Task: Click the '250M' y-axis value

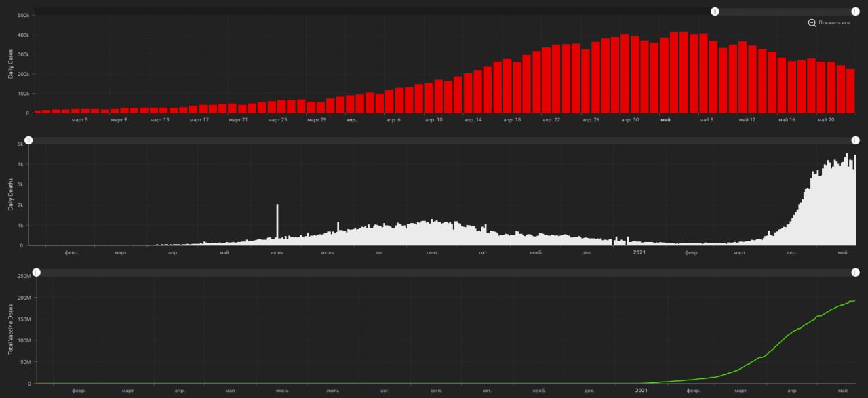Action: pyautogui.click(x=25, y=277)
